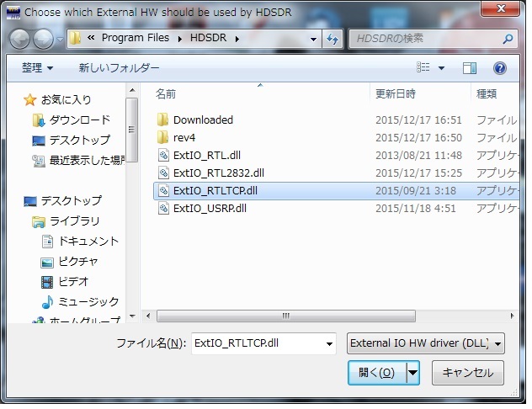Open ピクチャ library
Screen dimensions: 532x409
point(78,261)
